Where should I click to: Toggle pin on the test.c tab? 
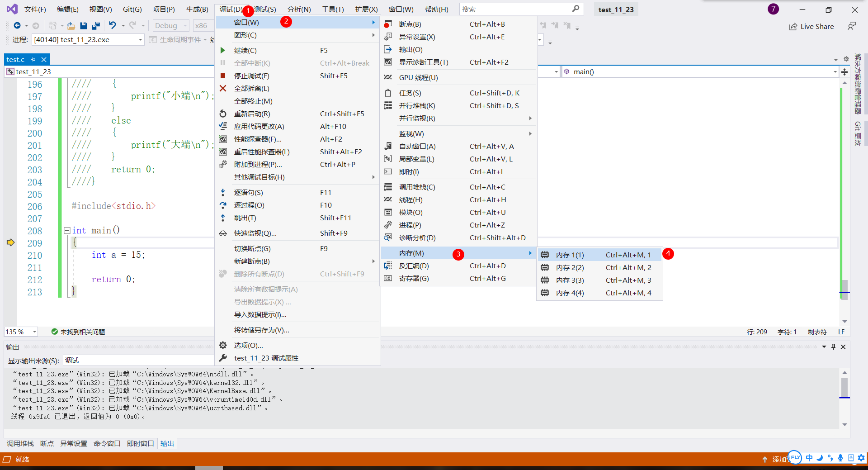pos(33,59)
